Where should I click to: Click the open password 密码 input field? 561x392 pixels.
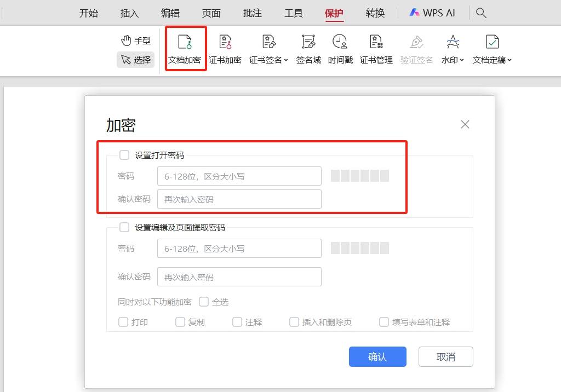(x=239, y=176)
